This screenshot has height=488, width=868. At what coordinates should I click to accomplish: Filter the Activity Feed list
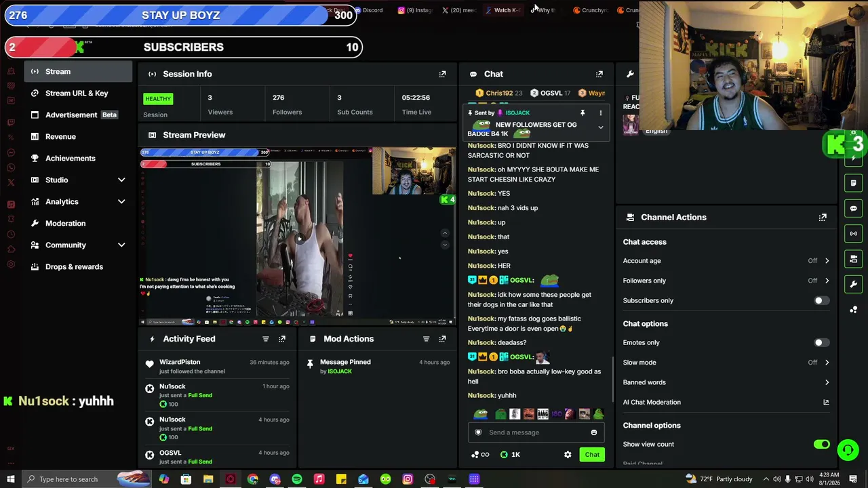266,339
